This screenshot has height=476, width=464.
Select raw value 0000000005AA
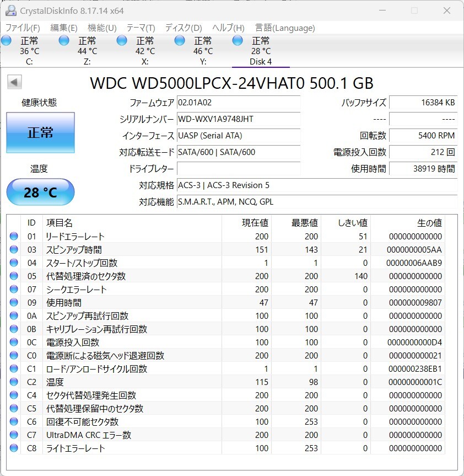click(x=414, y=250)
